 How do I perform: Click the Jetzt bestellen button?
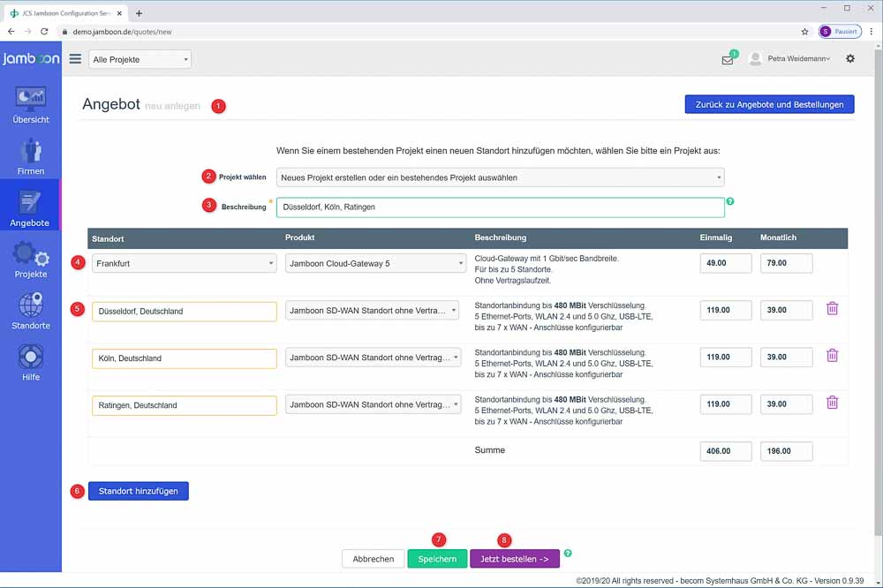pos(514,559)
